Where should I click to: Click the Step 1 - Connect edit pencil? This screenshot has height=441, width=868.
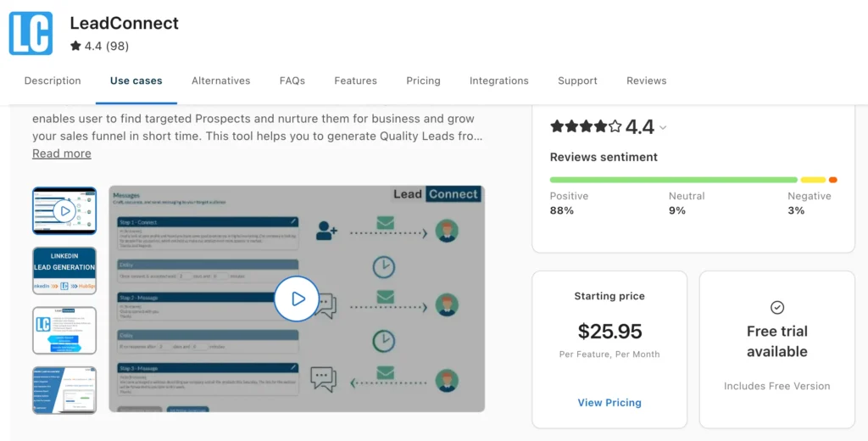pos(293,221)
